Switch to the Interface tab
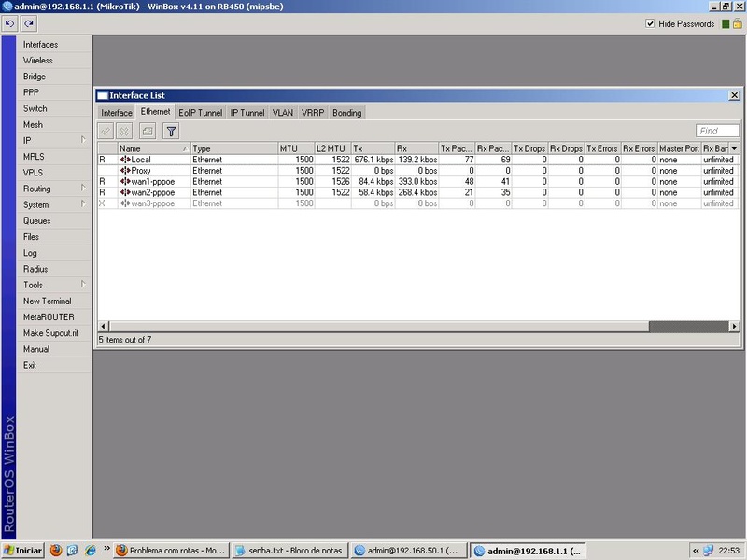 [117, 113]
